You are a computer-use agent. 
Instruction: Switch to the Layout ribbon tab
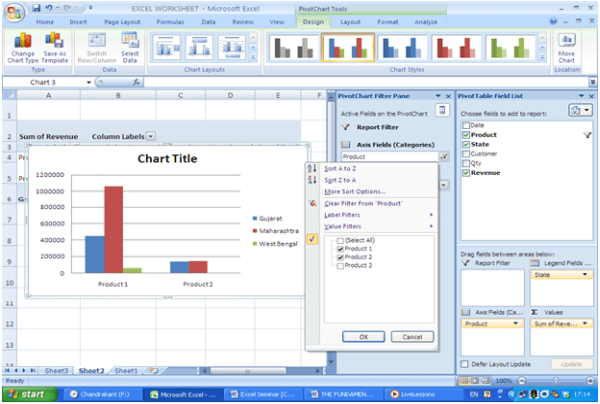(349, 21)
